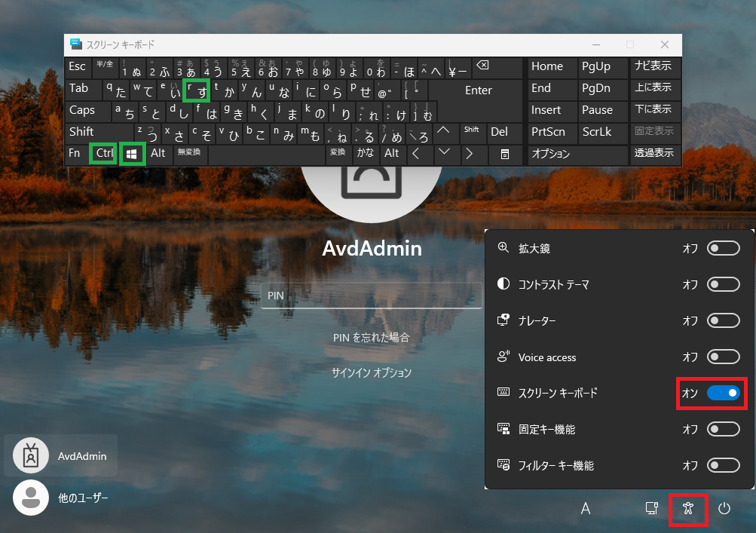Click the accessibility icon on lock screen
The image size is (756, 533).
688,508
